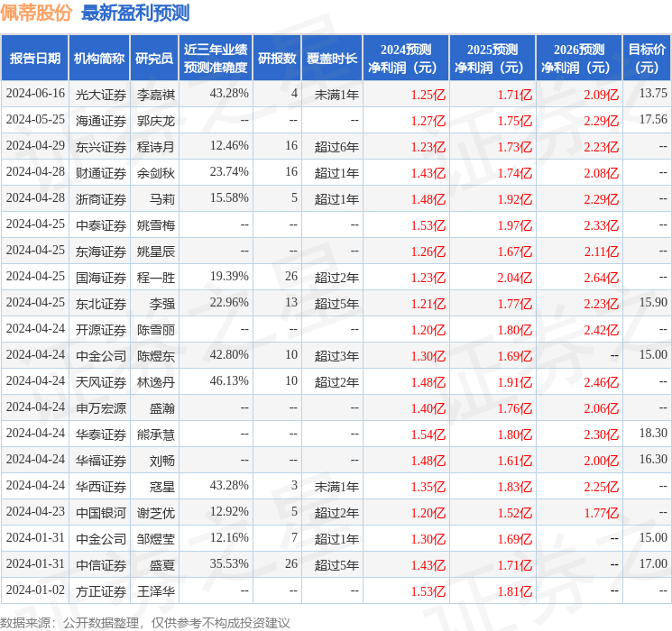
Task: Click analyst name 程诗月
Action: tap(156, 147)
